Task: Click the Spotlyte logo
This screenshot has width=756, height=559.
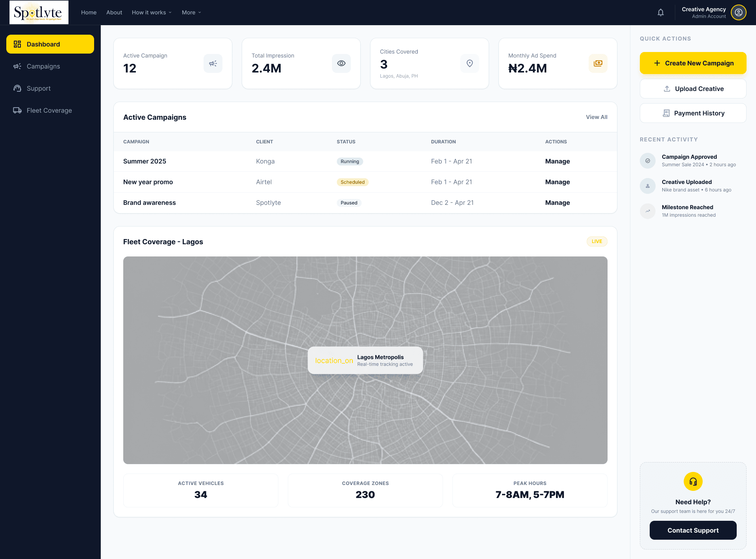Action: (x=39, y=13)
